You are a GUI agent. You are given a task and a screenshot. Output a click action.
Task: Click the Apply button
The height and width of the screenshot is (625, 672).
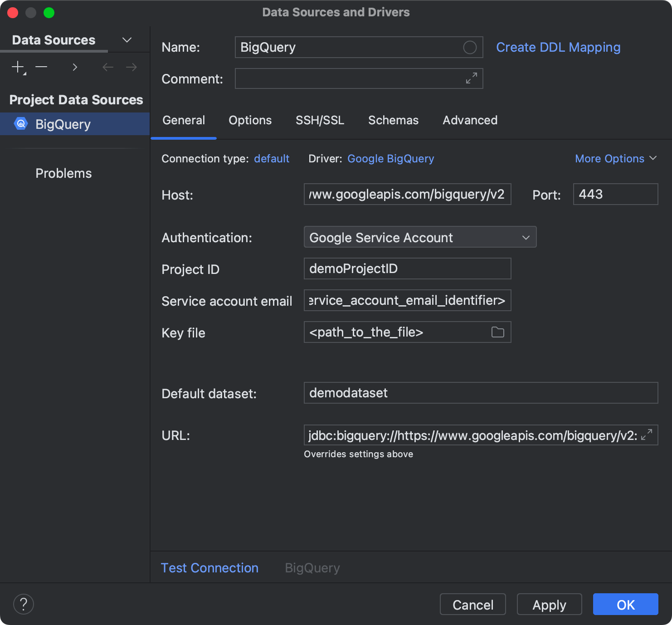click(x=549, y=604)
